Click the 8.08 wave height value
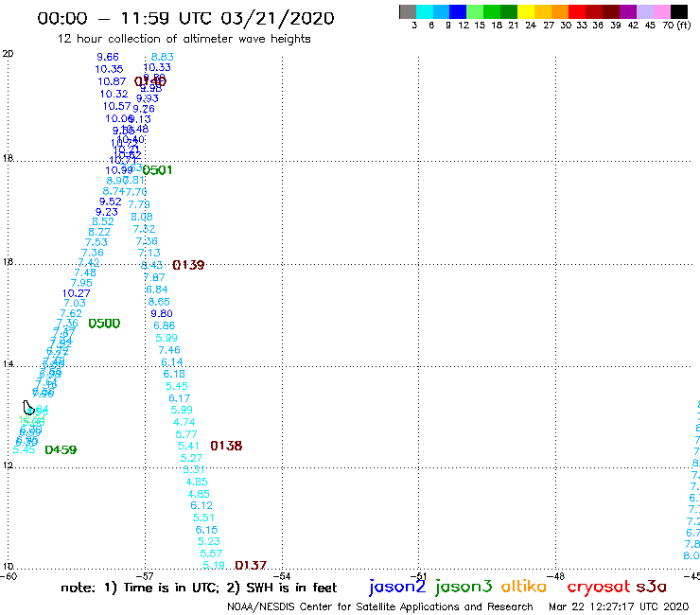 [142, 217]
